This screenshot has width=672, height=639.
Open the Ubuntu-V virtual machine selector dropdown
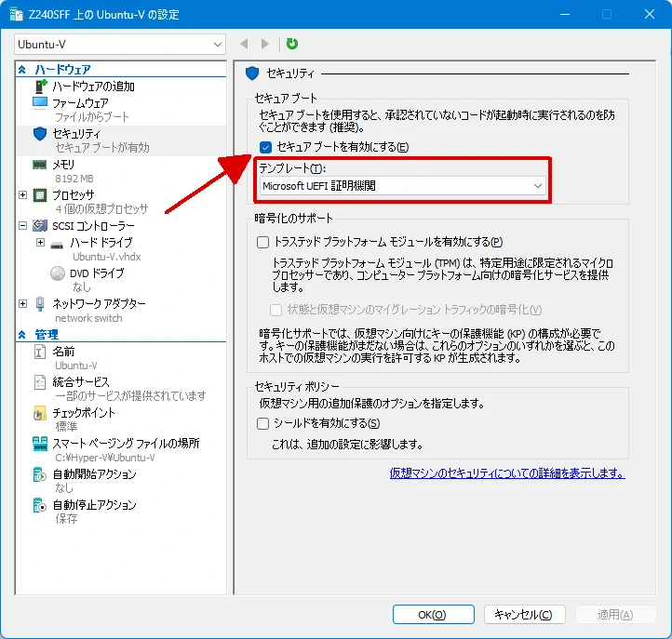point(121,44)
